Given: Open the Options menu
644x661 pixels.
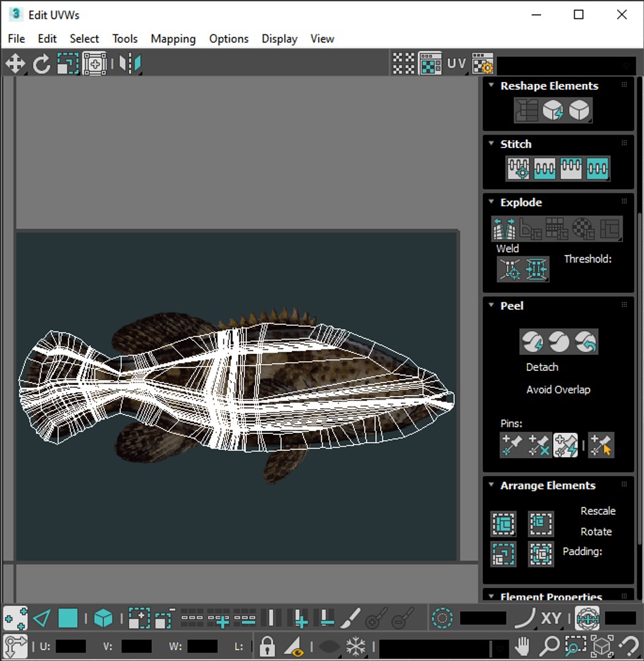Looking at the screenshot, I should click(x=229, y=39).
